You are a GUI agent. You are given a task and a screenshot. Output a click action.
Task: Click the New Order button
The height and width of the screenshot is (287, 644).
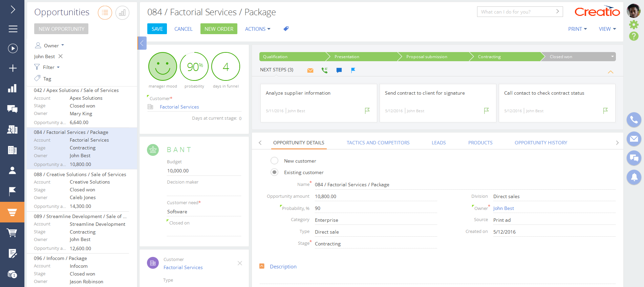point(219,29)
